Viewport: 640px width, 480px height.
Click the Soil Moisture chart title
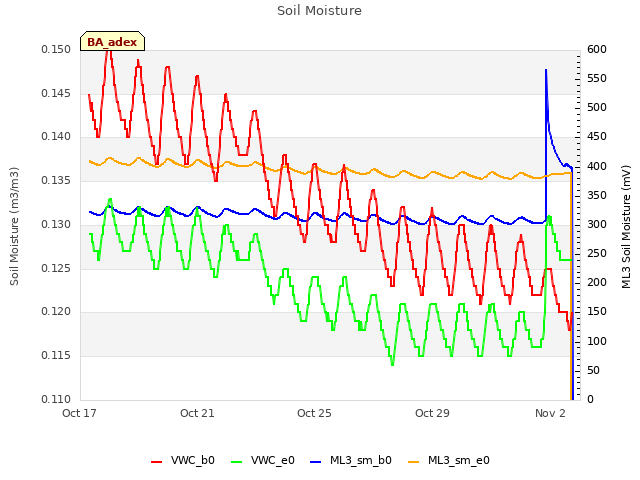click(319, 11)
